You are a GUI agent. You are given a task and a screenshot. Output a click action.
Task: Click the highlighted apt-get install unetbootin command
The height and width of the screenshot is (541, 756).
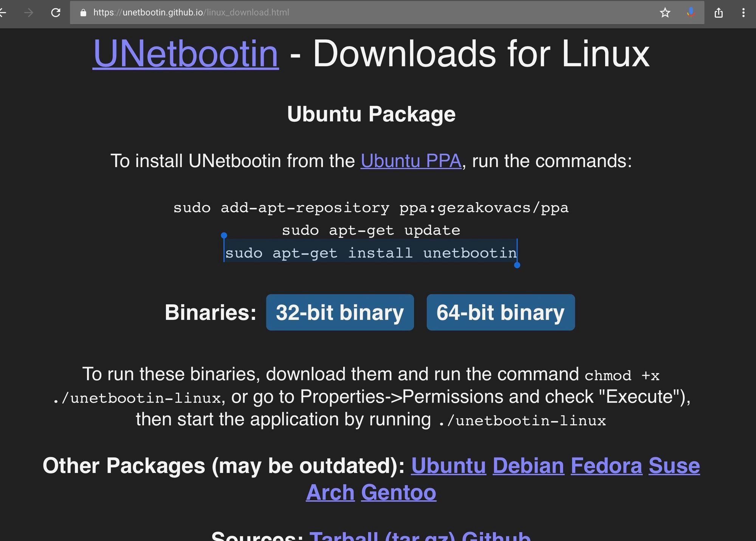point(370,253)
